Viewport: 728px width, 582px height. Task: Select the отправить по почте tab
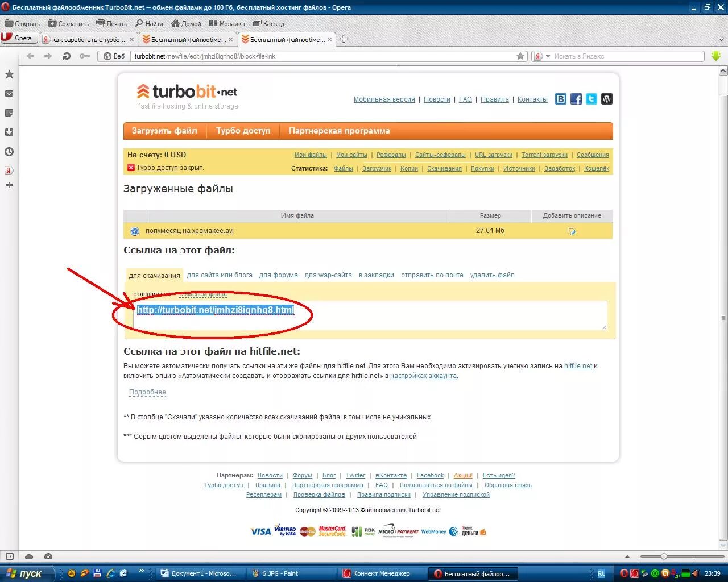coord(432,275)
